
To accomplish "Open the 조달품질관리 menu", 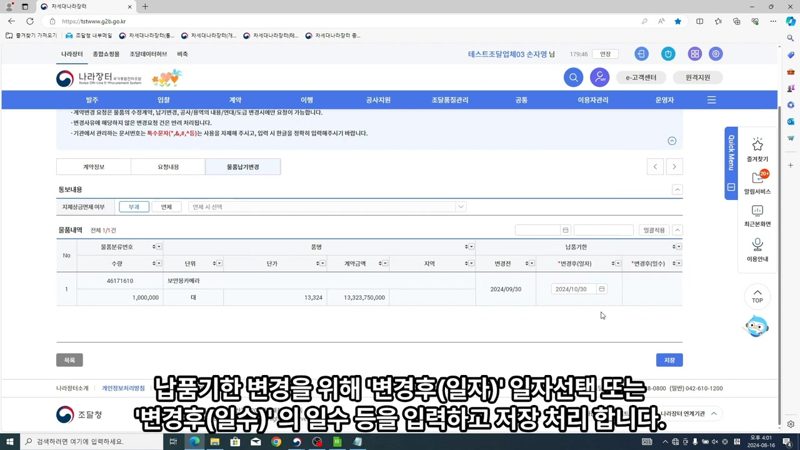I will (449, 100).
